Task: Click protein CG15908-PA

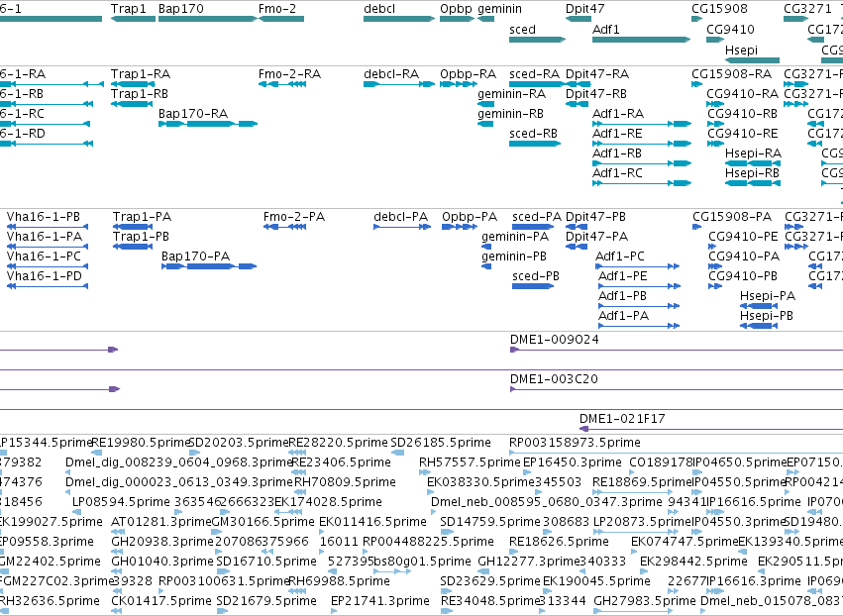Action: point(732,217)
